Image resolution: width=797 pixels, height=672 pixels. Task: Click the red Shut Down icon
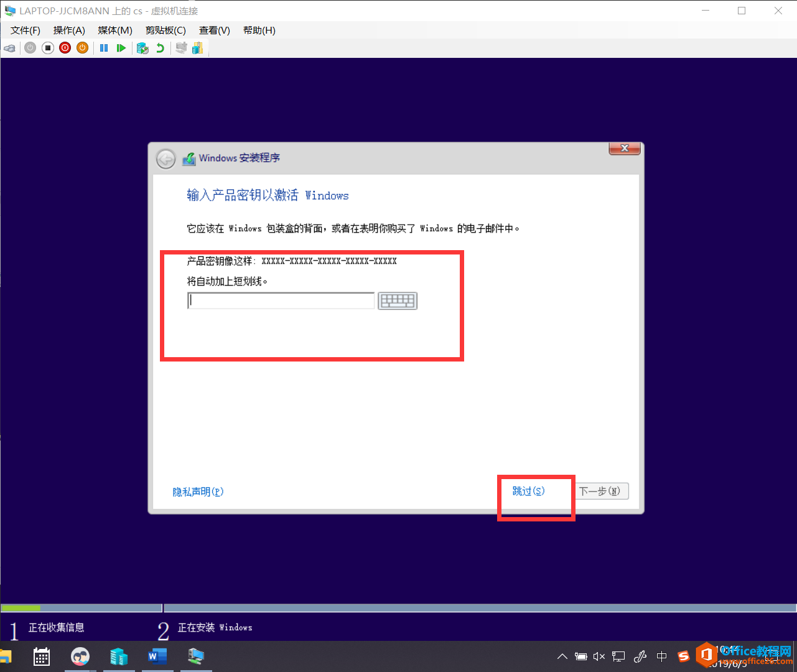(x=65, y=48)
